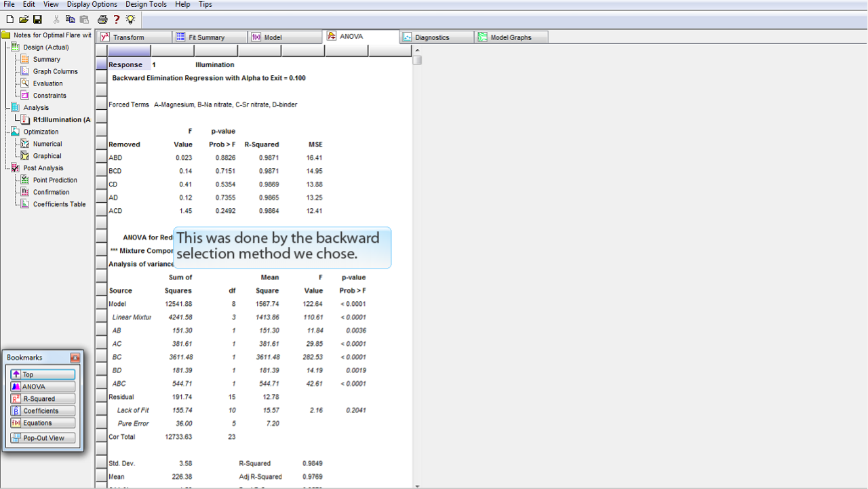Jump to the R-Squared bookmark
The width and height of the screenshot is (868, 489).
[x=43, y=399]
